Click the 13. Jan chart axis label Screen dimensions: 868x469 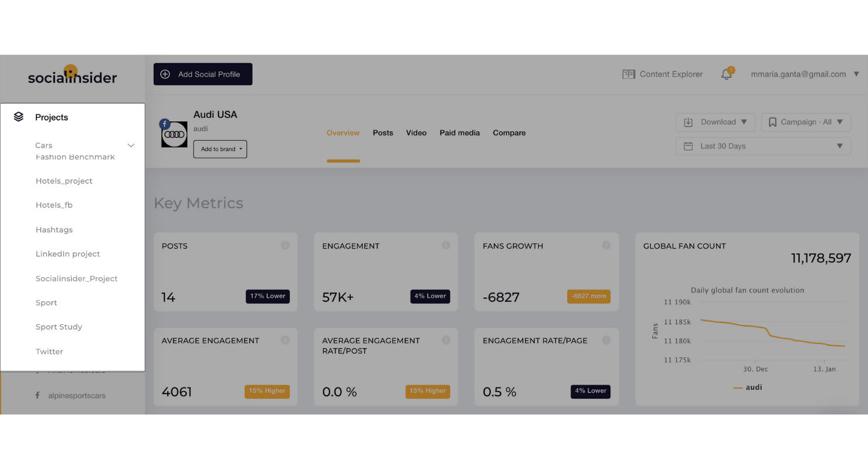pos(824,369)
